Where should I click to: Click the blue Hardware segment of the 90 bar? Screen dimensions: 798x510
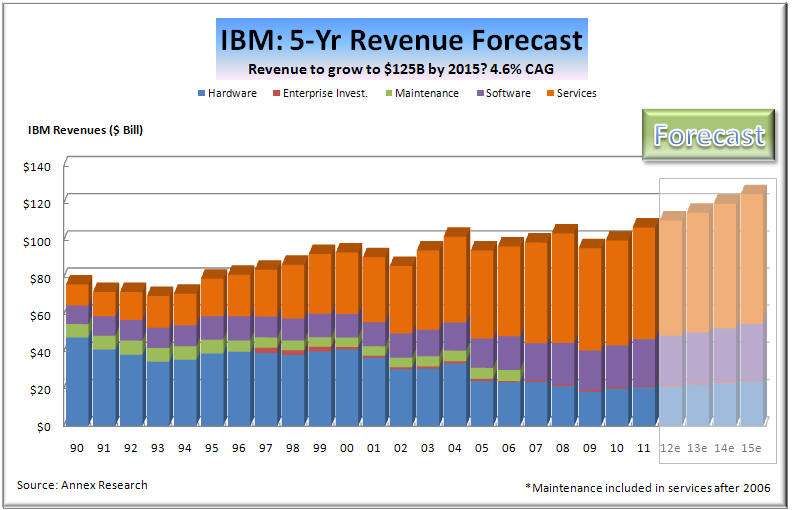click(x=74, y=380)
